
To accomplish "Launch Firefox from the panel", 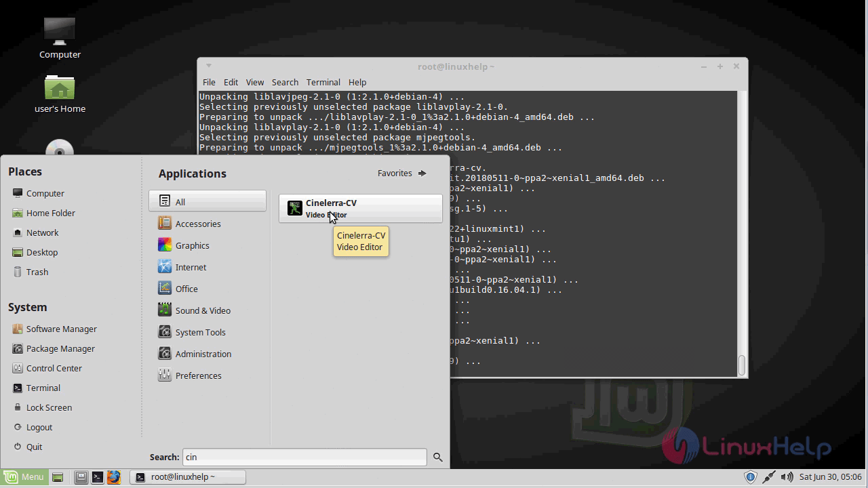I will (113, 477).
